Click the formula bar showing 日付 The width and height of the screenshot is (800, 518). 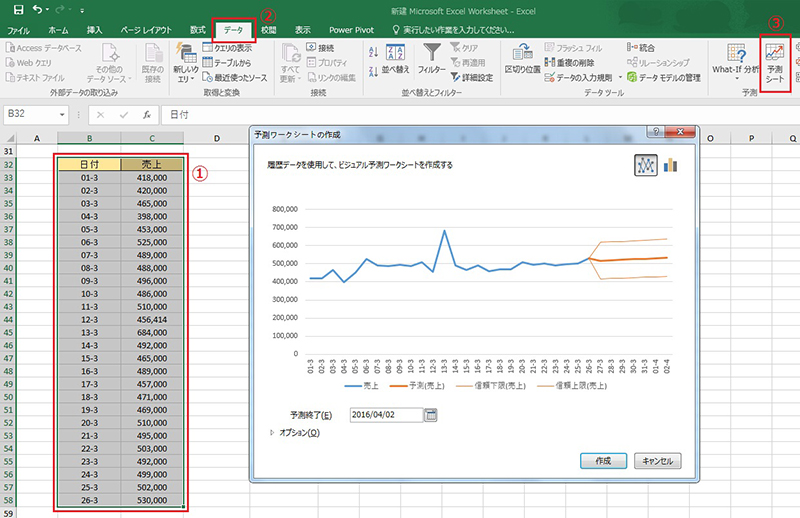pyautogui.click(x=480, y=115)
